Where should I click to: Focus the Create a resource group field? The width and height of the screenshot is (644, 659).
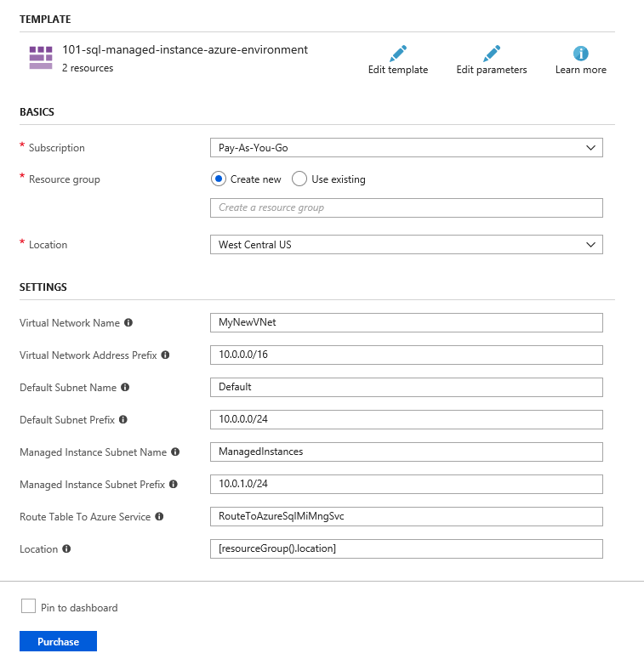(x=407, y=208)
